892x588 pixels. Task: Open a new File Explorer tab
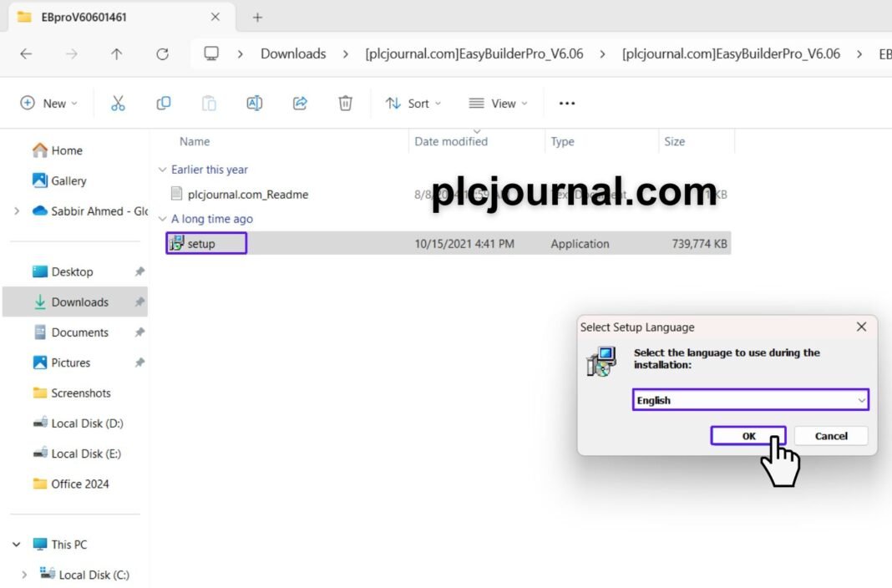click(257, 17)
